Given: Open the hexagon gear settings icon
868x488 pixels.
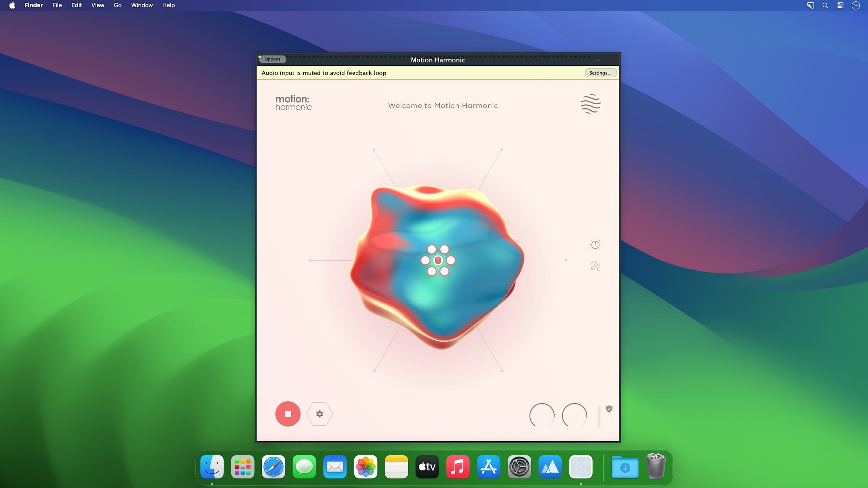Looking at the screenshot, I should [x=319, y=414].
